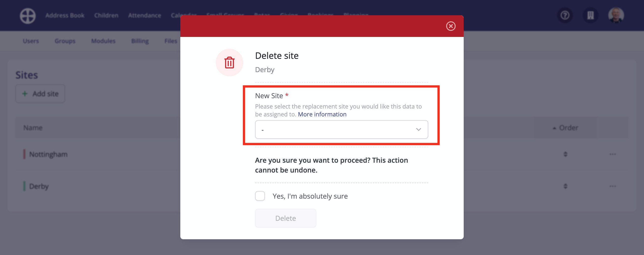The width and height of the screenshot is (644, 255).
Task: Click the Name column header
Action: (x=33, y=128)
